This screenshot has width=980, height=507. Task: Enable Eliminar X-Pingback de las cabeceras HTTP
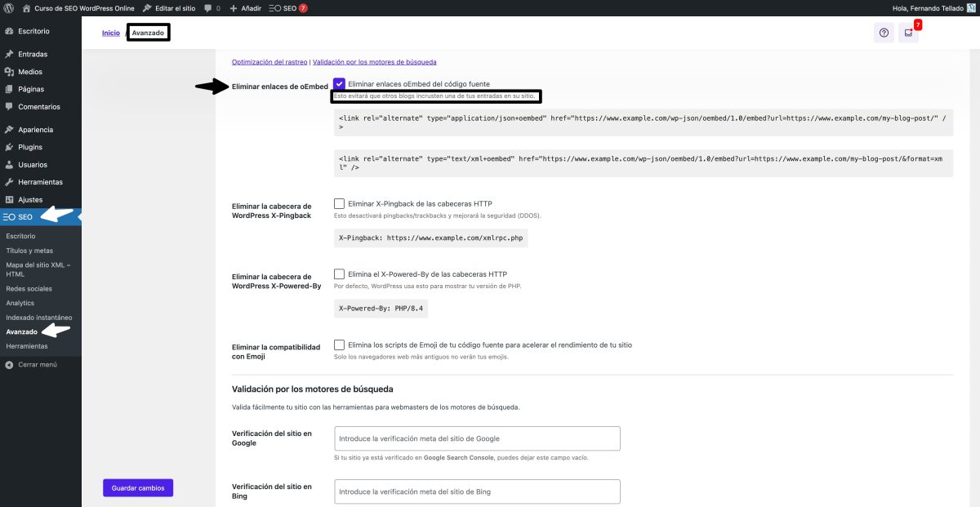[x=339, y=203]
